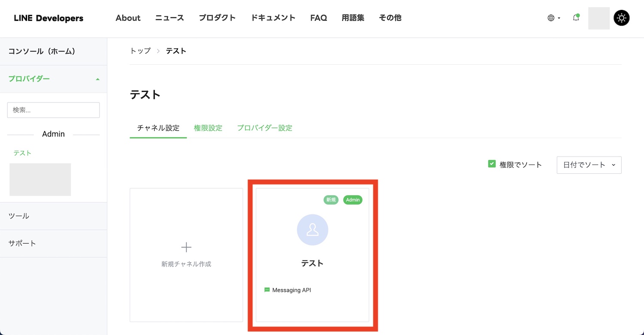Viewport: 644px width, 335px height.
Task: Open the language globe selector
Action: point(554,18)
